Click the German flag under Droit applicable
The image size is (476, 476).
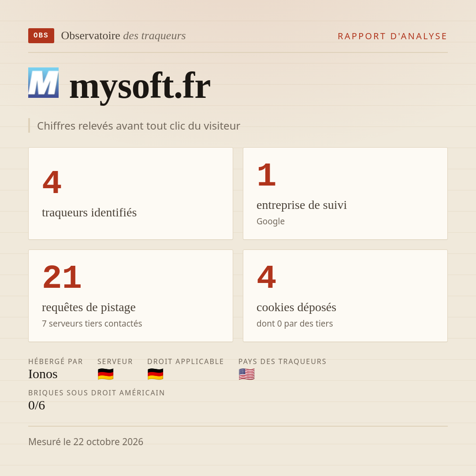156,374
